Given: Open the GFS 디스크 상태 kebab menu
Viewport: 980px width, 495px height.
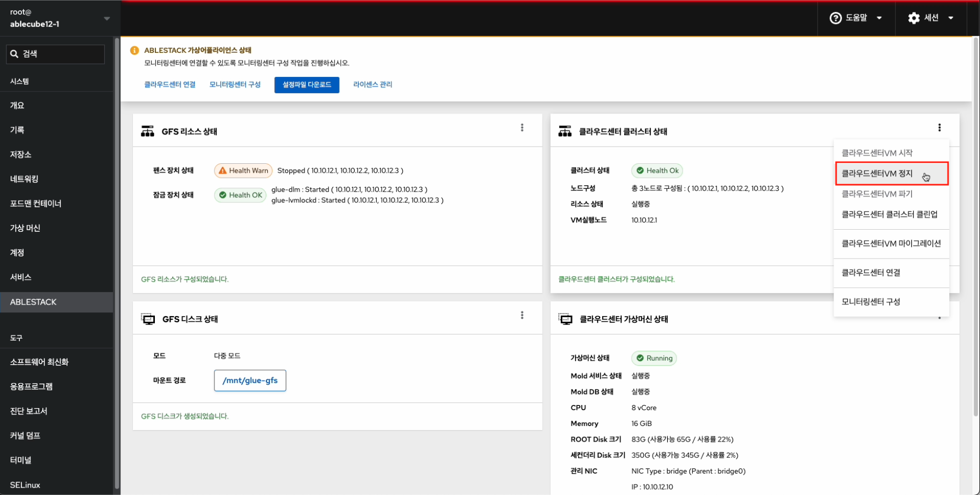Looking at the screenshot, I should coord(522,315).
